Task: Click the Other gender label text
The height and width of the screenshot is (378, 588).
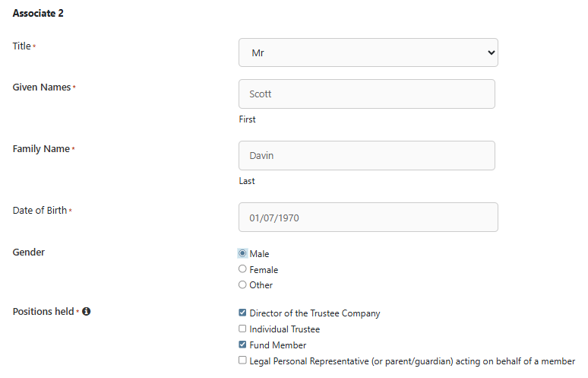Action: pyautogui.click(x=261, y=286)
